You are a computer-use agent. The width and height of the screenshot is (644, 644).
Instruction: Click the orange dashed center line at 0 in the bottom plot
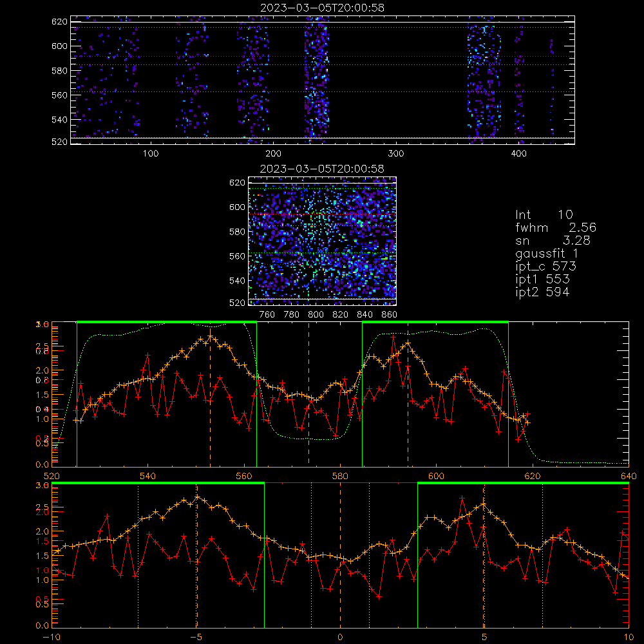340,555
